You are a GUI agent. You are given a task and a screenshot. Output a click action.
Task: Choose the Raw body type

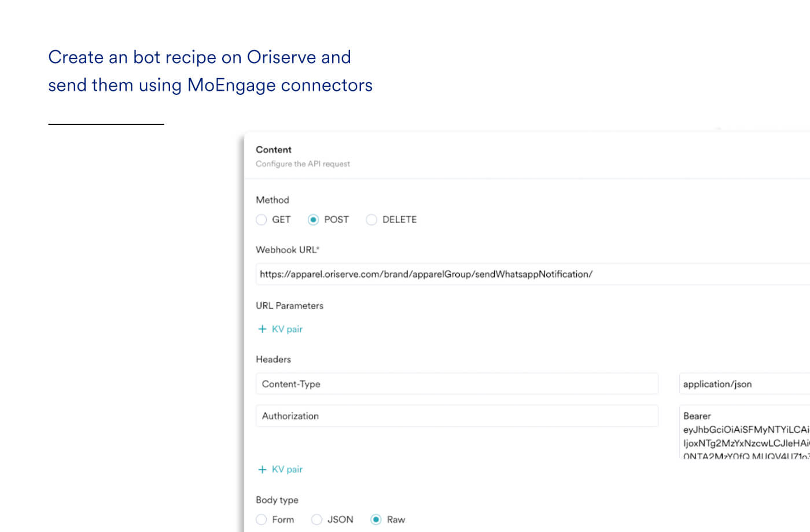click(x=376, y=519)
